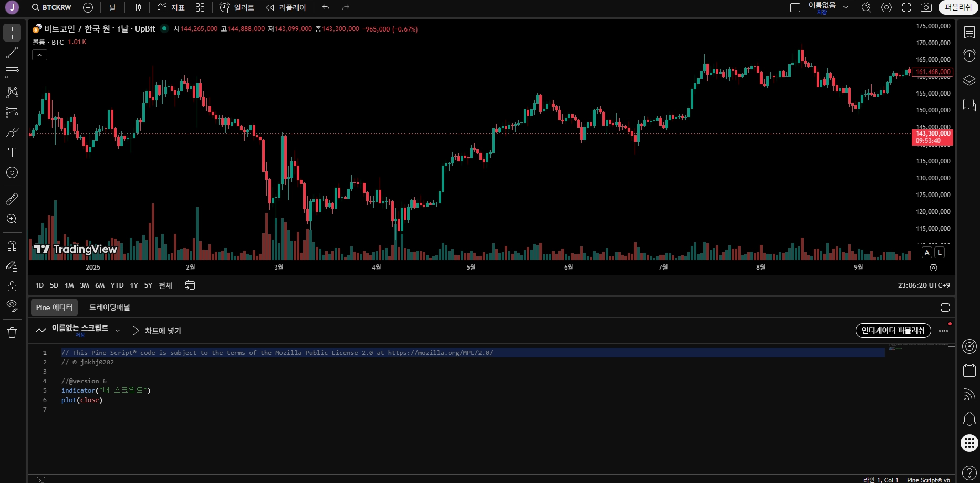Open the layout name dropdown arrow
Screen dimensions: 980x483
[x=846, y=7]
